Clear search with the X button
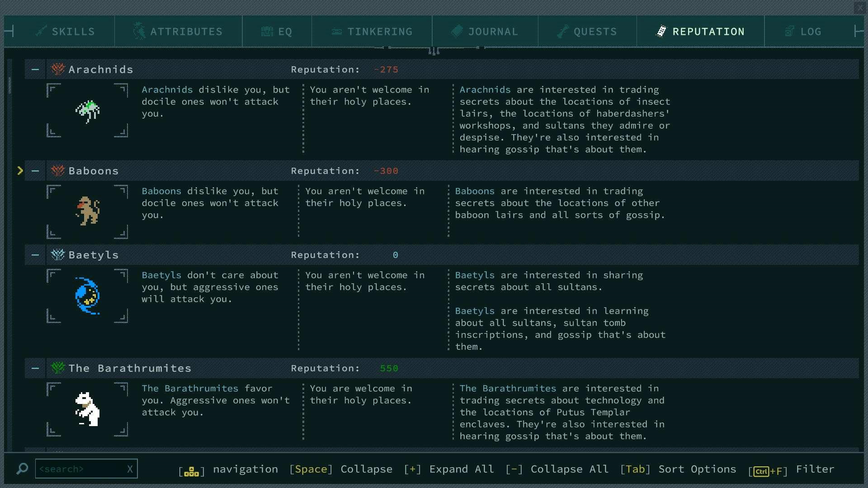This screenshot has height=488, width=868. coord(130,469)
